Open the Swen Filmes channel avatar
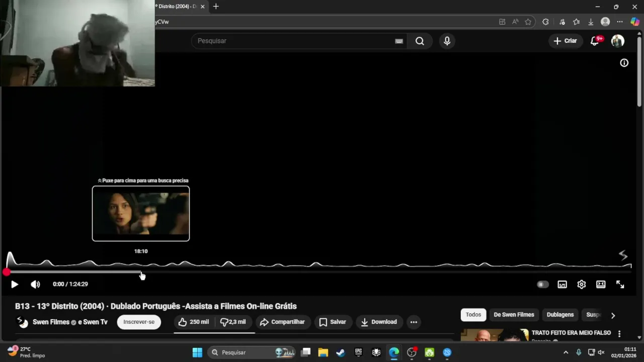The height and width of the screenshot is (362, 644). 23,322
